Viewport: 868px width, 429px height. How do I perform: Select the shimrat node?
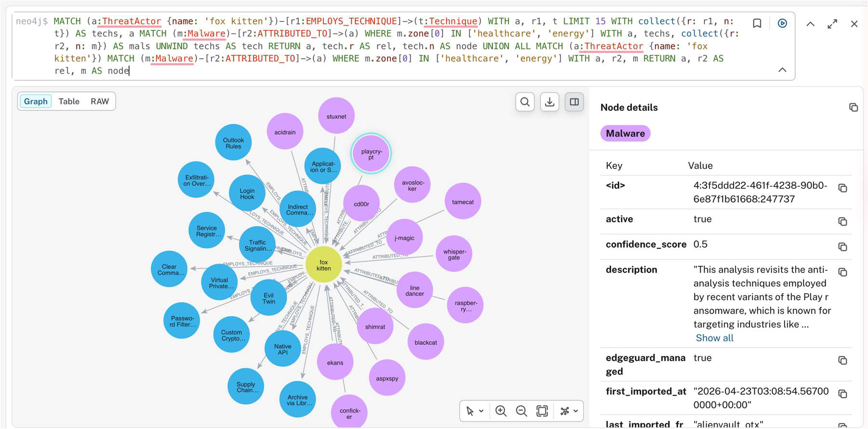(375, 326)
